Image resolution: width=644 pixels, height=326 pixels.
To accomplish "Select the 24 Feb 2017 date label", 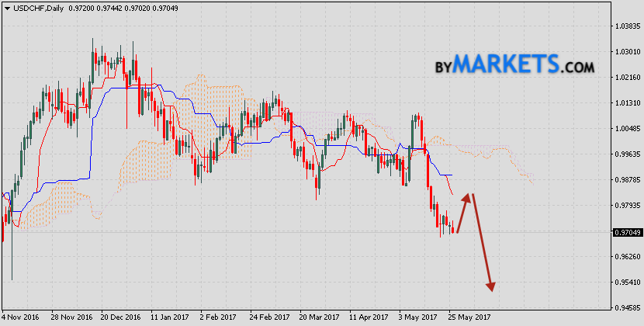I will (x=268, y=317).
